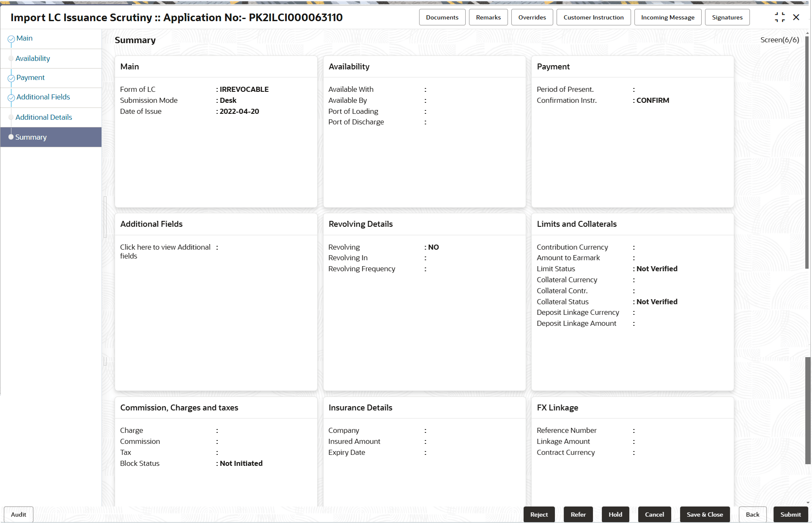Open the Documents panel
This screenshot has width=812, height=523.
442,17
